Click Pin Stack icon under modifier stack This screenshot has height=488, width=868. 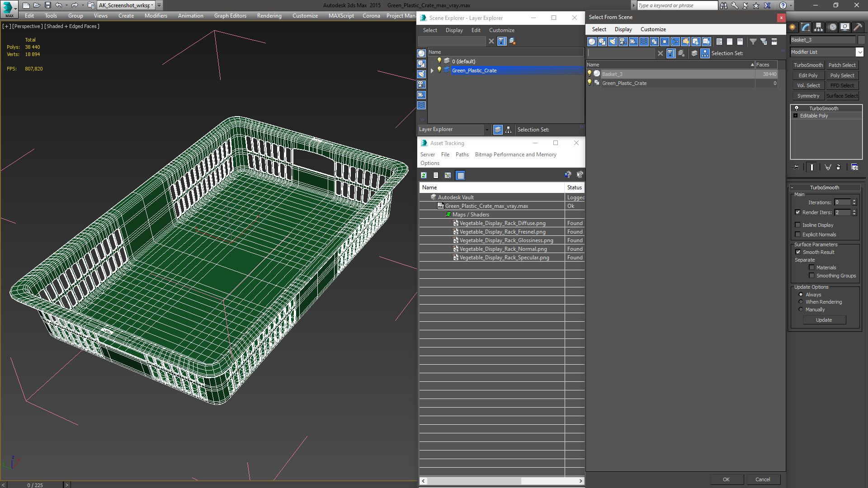point(796,167)
